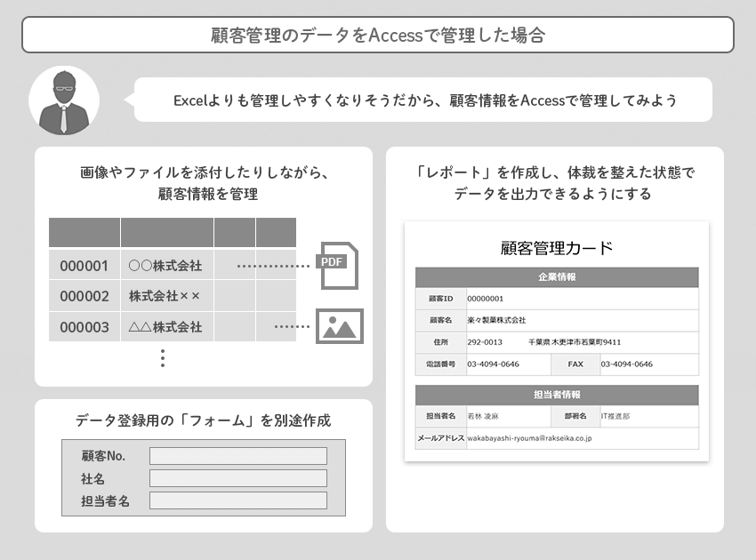Click the 顧客管理カード report title
The width and height of the screenshot is (756, 560).
[x=557, y=248]
